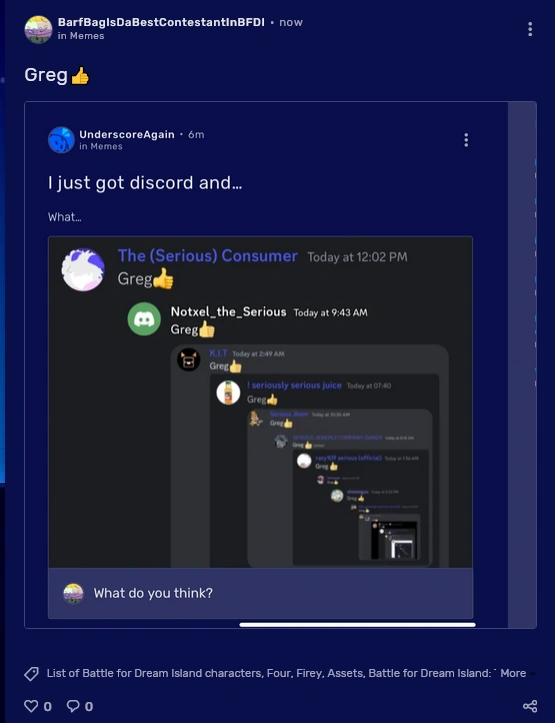
Task: Visit the UnderscoreAgain username link
Action: [127, 134]
